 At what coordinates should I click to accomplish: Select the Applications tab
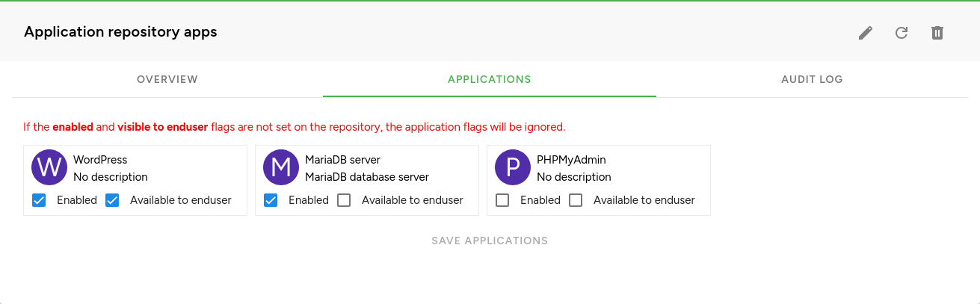click(490, 79)
